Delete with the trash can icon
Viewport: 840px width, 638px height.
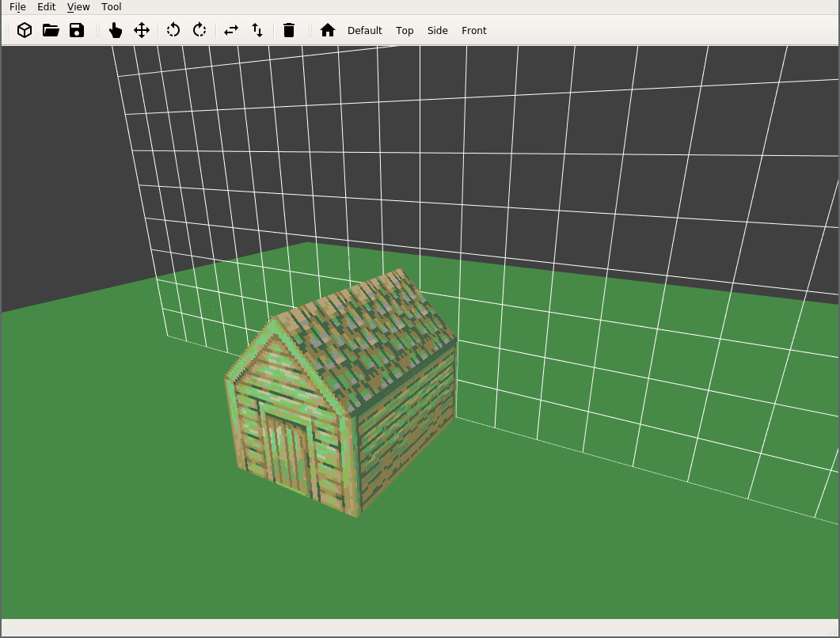[289, 30]
